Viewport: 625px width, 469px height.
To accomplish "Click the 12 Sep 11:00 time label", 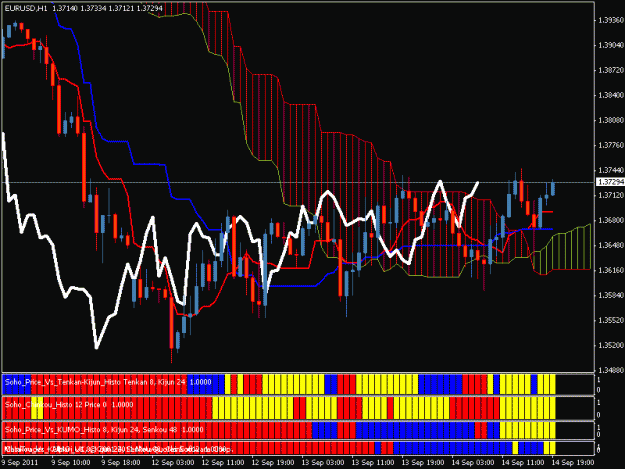I will pos(223,463).
